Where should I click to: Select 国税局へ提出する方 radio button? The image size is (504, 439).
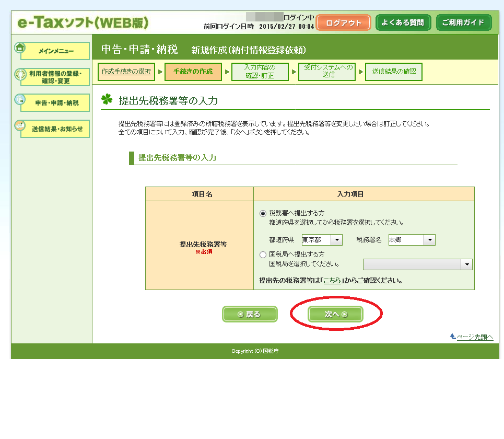(x=263, y=255)
